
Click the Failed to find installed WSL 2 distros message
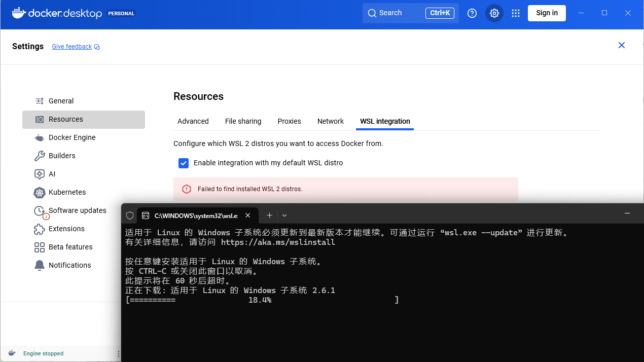250,189
